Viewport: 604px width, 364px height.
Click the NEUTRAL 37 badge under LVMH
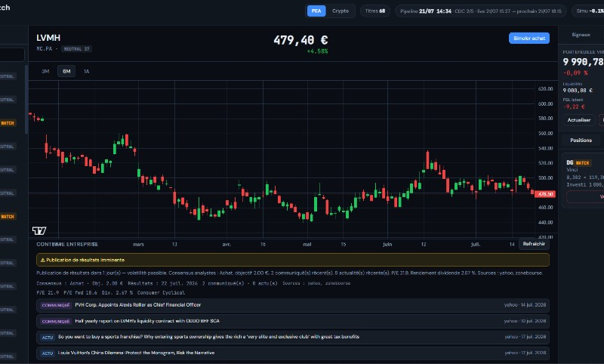77,49
